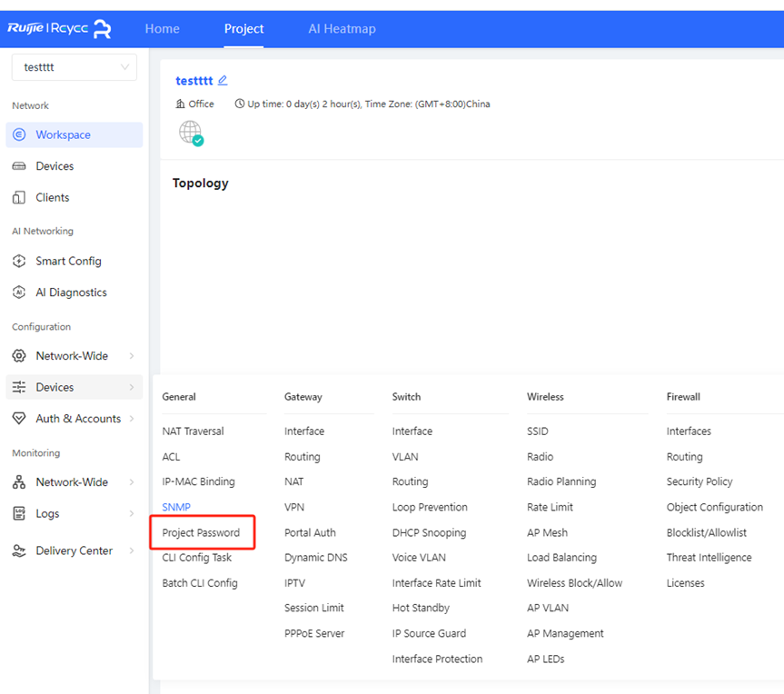Viewport: 784px width, 694px height.
Task: Select DHCP Snooping under Switch
Action: tap(429, 532)
